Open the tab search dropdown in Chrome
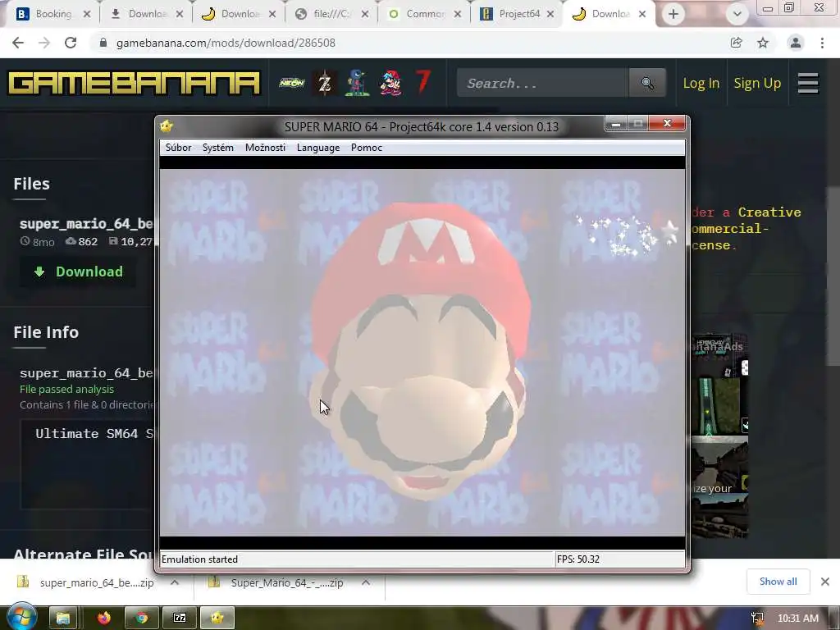 737,15
